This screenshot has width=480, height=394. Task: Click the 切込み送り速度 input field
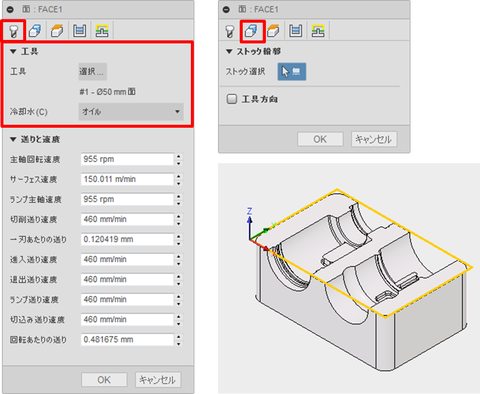point(127,319)
